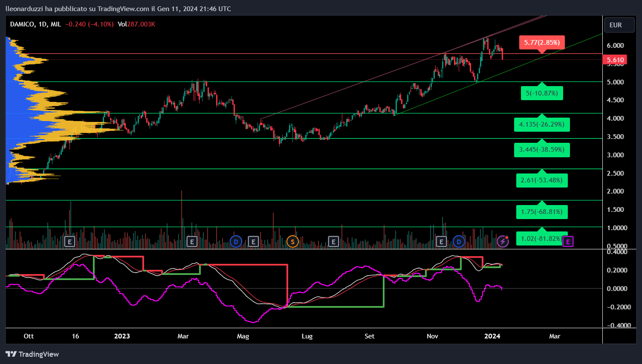642x364 pixels.
Task: Click the red 5.77(2.85%) price label
Action: [542, 43]
